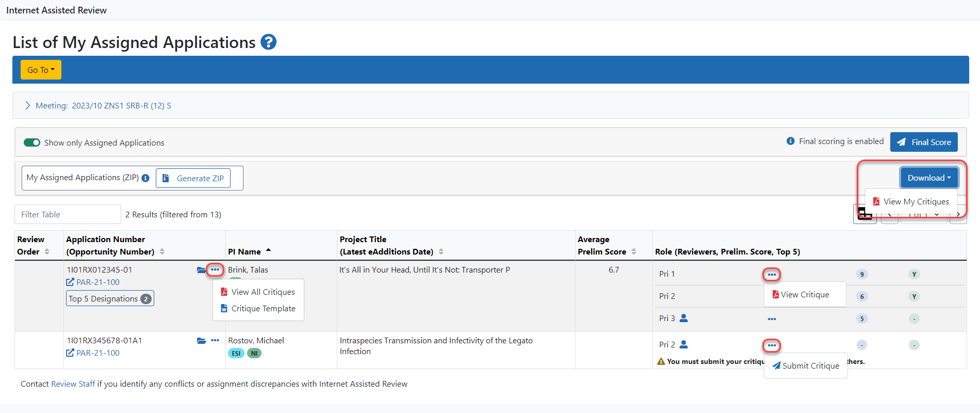Click the score badge showing 9
Viewport: 980px width, 413px height.
tap(862, 274)
